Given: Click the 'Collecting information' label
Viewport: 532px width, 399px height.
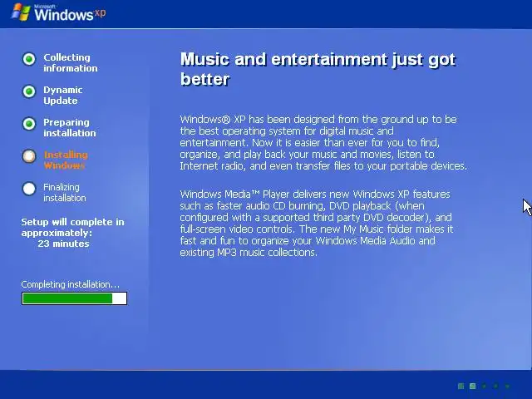Looking at the screenshot, I should pyautogui.click(x=71, y=63).
